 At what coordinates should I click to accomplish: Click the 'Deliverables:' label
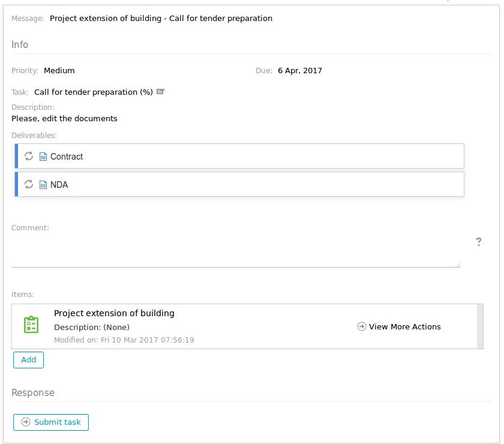34,136
